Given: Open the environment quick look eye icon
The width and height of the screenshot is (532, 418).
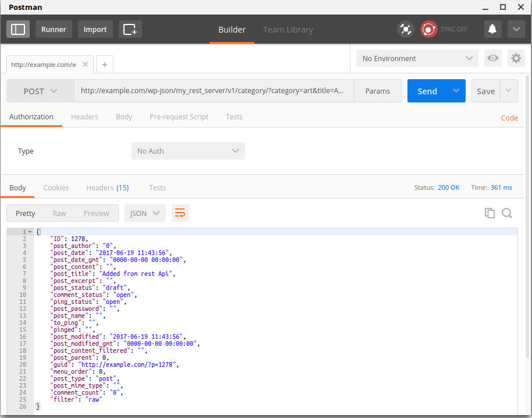Looking at the screenshot, I should click(x=492, y=58).
